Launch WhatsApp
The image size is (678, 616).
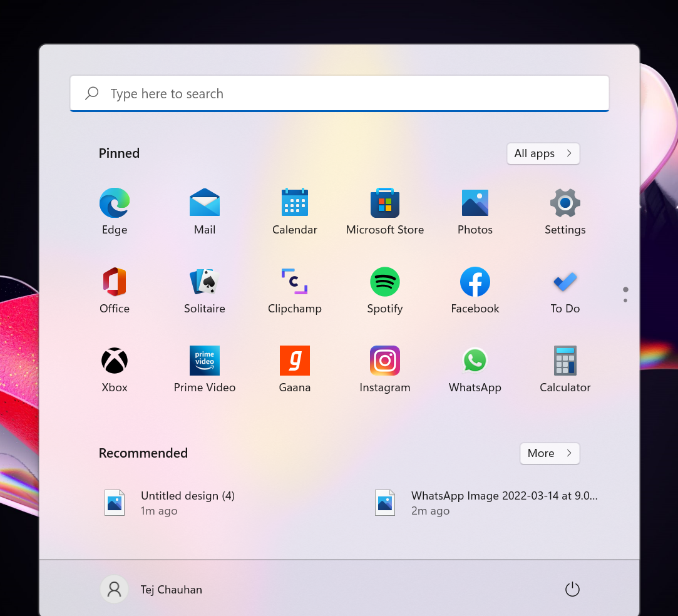click(475, 369)
